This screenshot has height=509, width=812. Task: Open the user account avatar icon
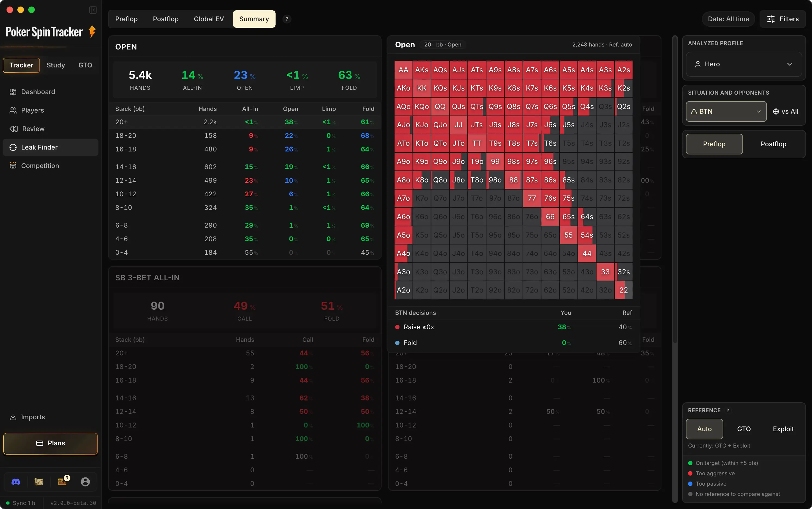[x=85, y=482]
